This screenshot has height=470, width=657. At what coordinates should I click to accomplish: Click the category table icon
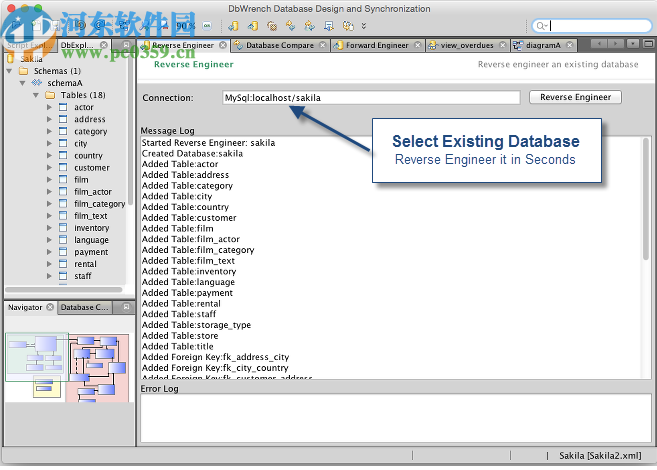click(x=63, y=132)
